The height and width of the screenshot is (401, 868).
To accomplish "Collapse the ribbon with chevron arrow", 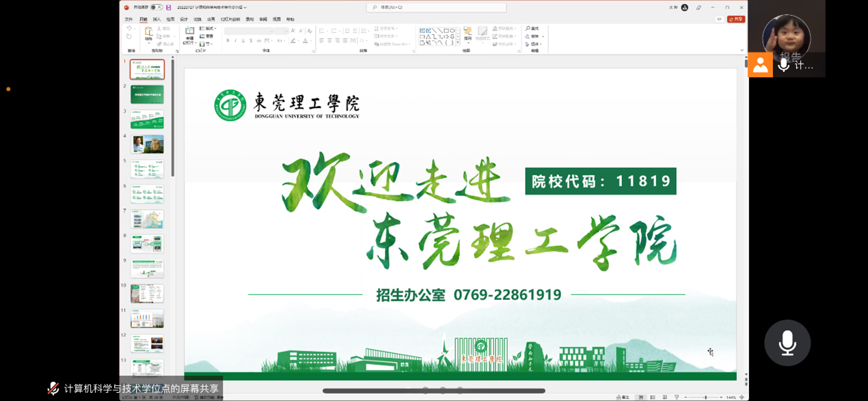I will click(742, 51).
